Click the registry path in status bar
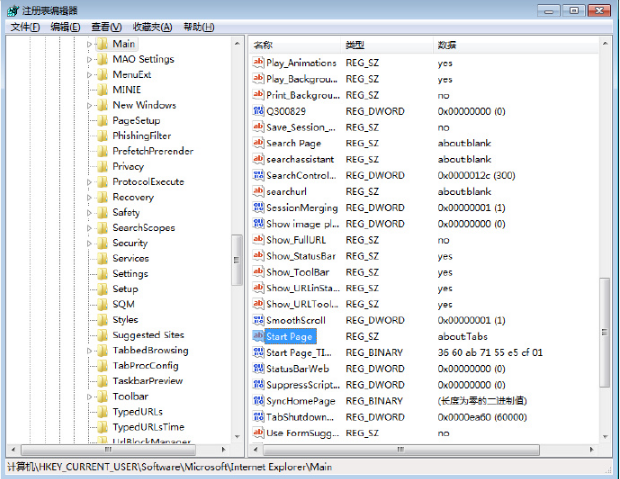 tap(170, 467)
